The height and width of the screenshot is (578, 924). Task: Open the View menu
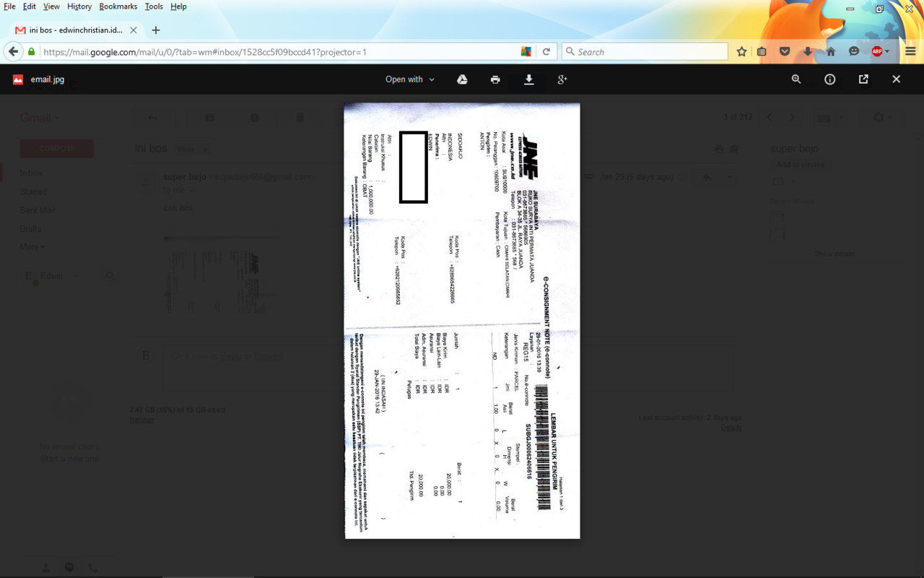(x=51, y=7)
